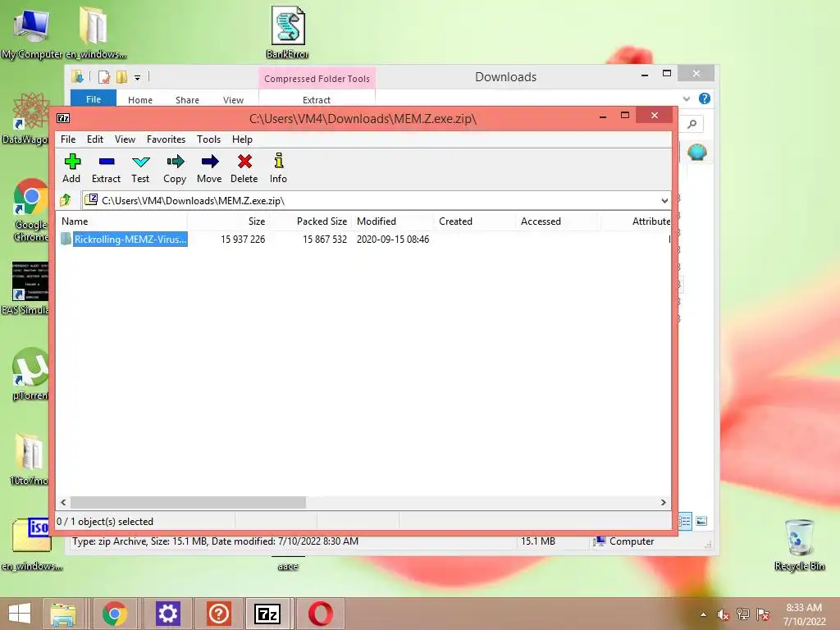The width and height of the screenshot is (840, 630).
Task: Select the Compressed Folder Tools ribbon header
Action: (317, 78)
